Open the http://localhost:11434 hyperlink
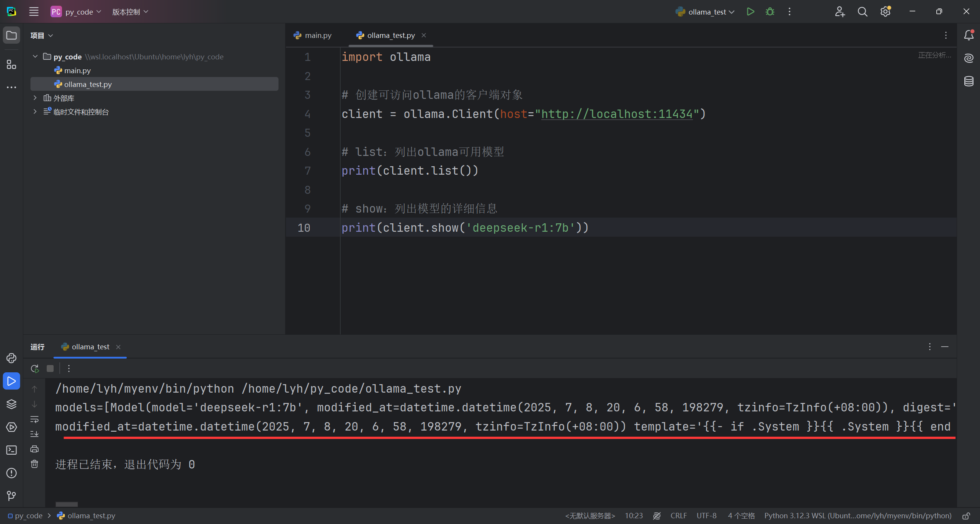This screenshot has height=524, width=980. (x=617, y=114)
